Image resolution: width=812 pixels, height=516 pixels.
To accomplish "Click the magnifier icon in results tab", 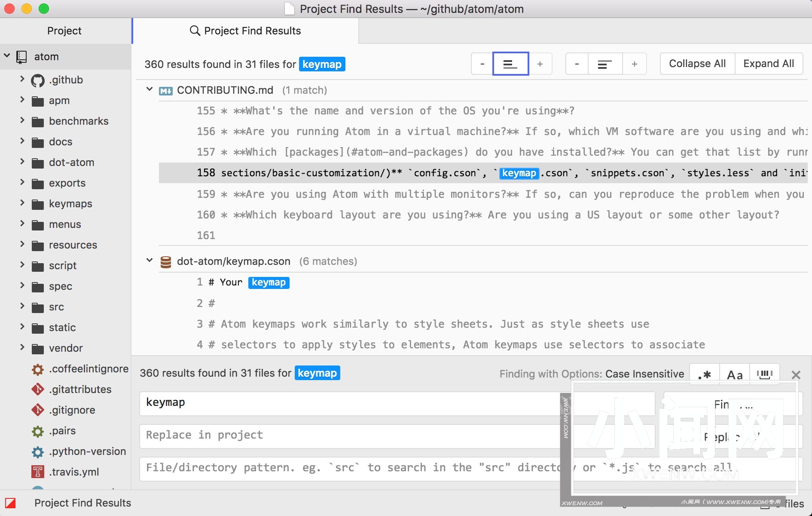I will [195, 31].
